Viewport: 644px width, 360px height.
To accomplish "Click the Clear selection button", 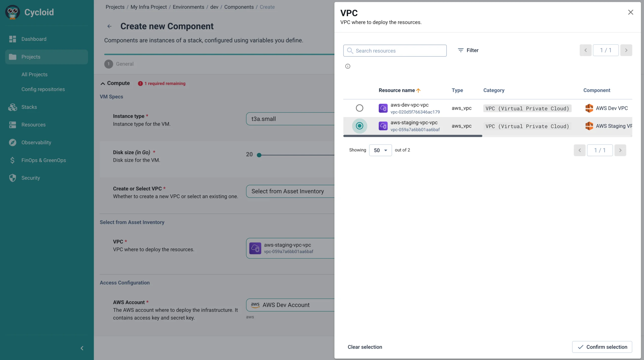I will 365,347.
